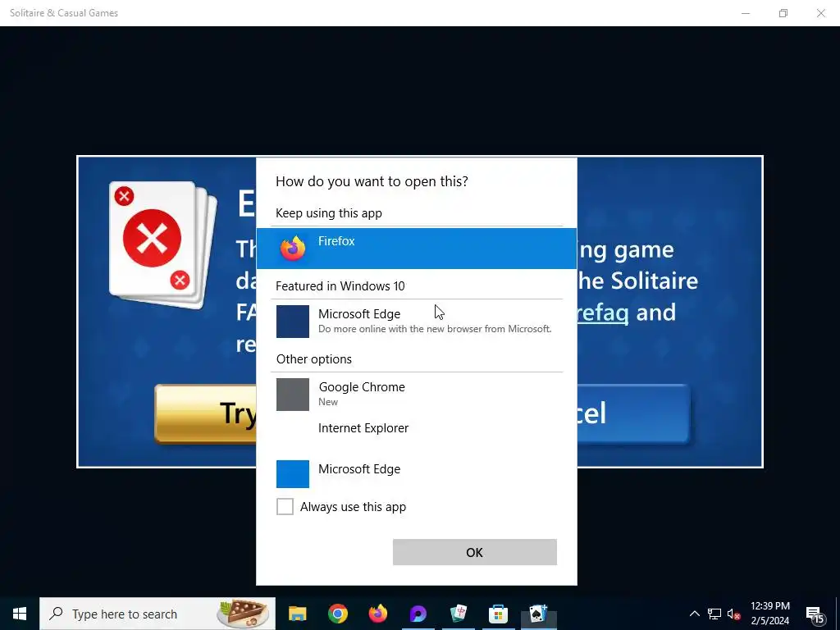Open the Mahjong game taskbar icon

click(x=458, y=614)
